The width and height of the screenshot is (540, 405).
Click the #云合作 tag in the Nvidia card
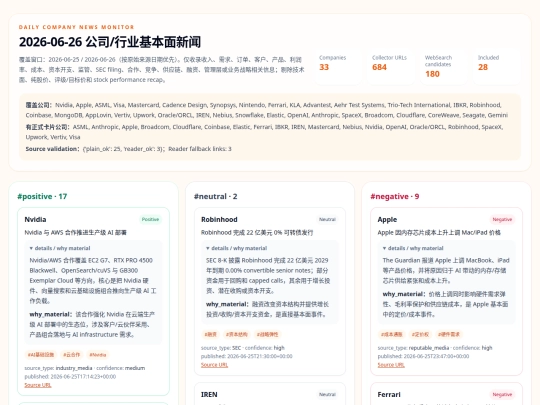pyautogui.click(x=71, y=355)
